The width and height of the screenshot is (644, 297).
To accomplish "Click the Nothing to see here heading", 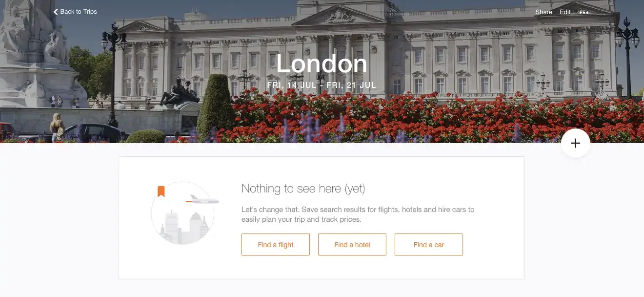I will point(303,189).
